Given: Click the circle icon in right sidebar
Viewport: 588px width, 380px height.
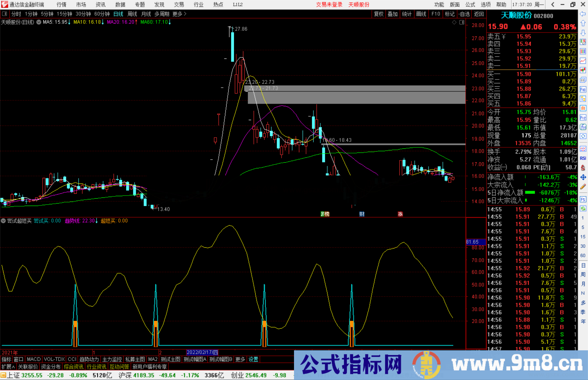Looking at the screenshot, I should [x=583, y=136].
